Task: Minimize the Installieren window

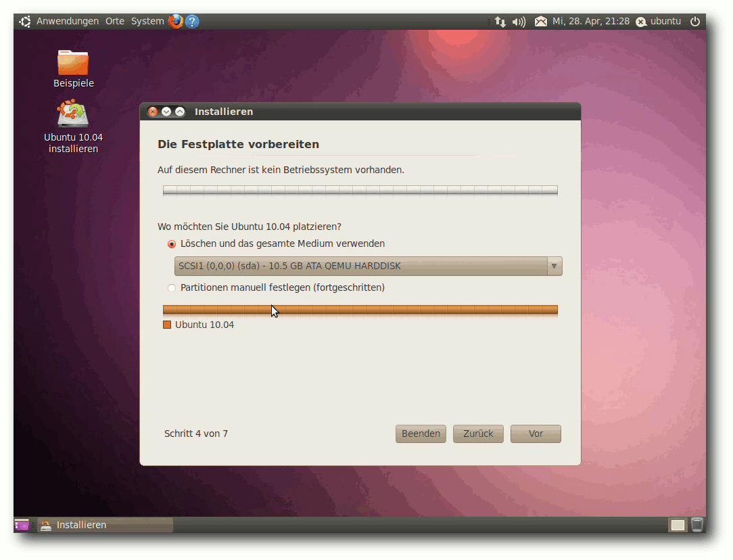Action: [166, 112]
